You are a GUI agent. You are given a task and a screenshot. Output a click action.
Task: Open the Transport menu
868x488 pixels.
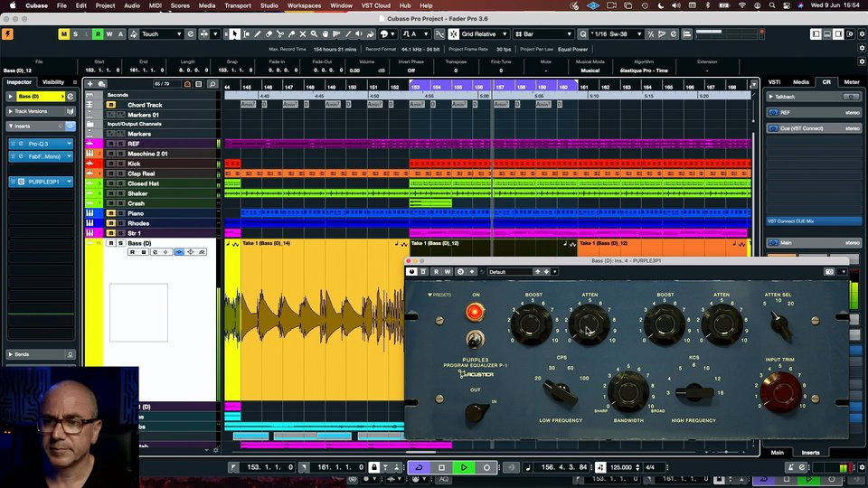238,5
